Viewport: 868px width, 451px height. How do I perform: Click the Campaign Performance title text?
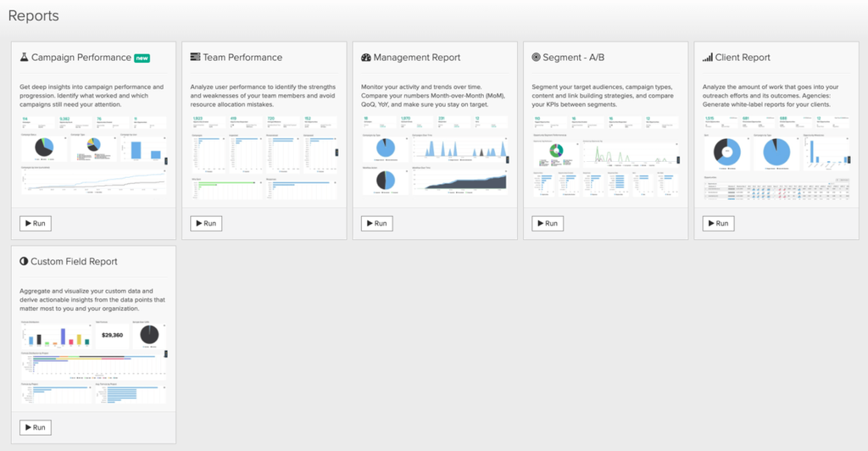(x=81, y=58)
